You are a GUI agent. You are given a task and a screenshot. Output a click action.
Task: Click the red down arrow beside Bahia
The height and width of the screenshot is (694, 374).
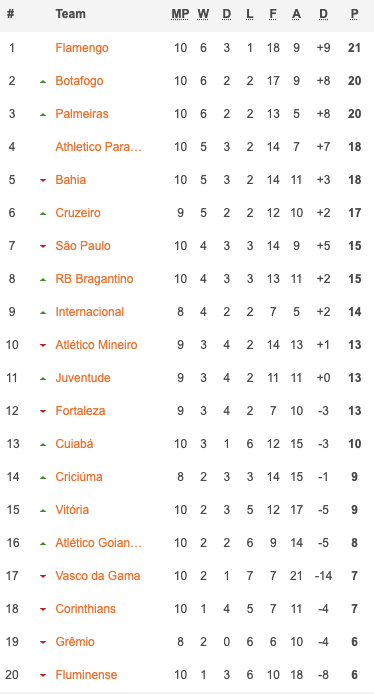[x=43, y=180]
